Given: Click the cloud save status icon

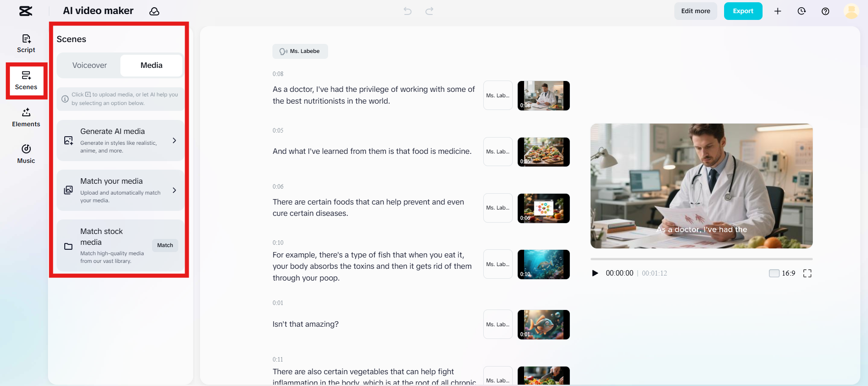Looking at the screenshot, I should coord(154,11).
